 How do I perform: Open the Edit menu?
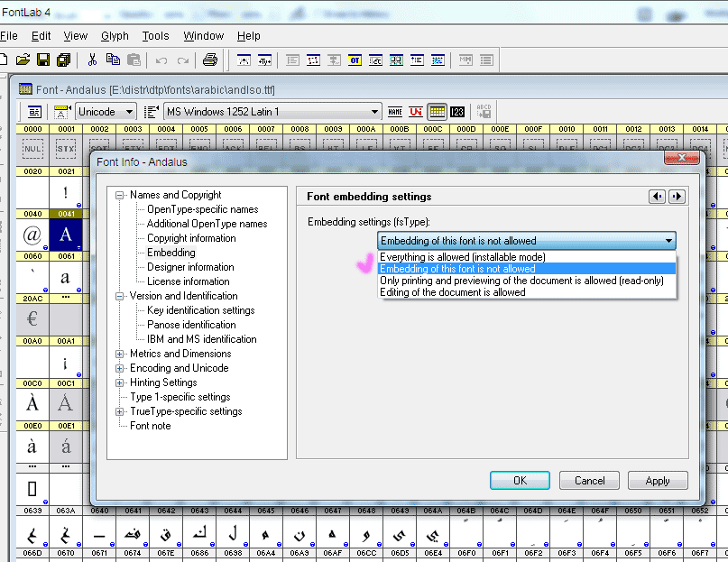41,36
